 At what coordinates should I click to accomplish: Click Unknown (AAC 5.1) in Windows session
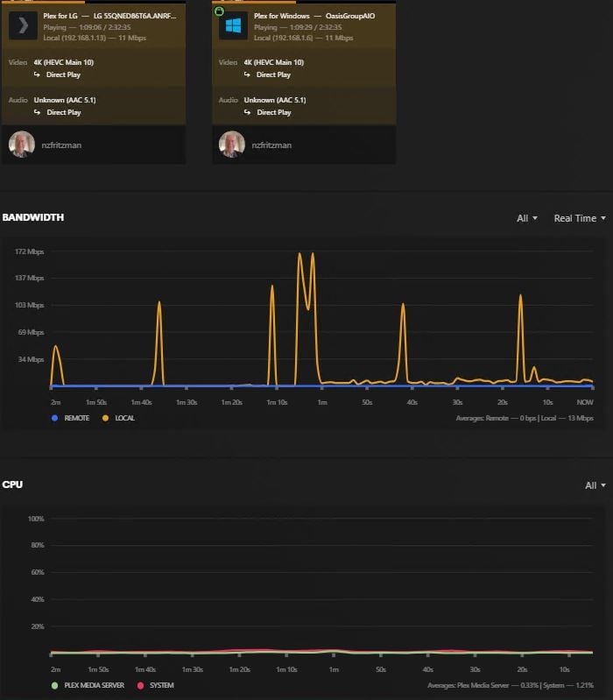275,100
